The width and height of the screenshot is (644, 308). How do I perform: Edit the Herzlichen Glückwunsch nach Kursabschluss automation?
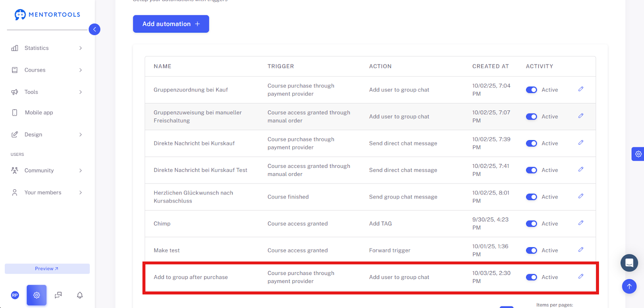[x=581, y=196]
